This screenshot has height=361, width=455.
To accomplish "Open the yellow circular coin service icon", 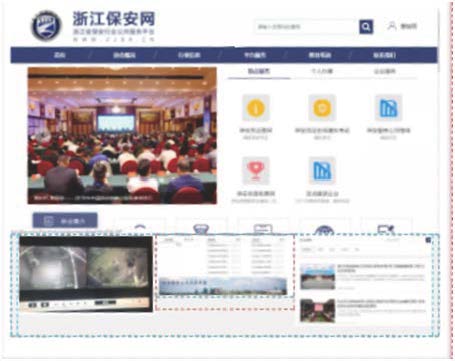I will click(x=322, y=108).
